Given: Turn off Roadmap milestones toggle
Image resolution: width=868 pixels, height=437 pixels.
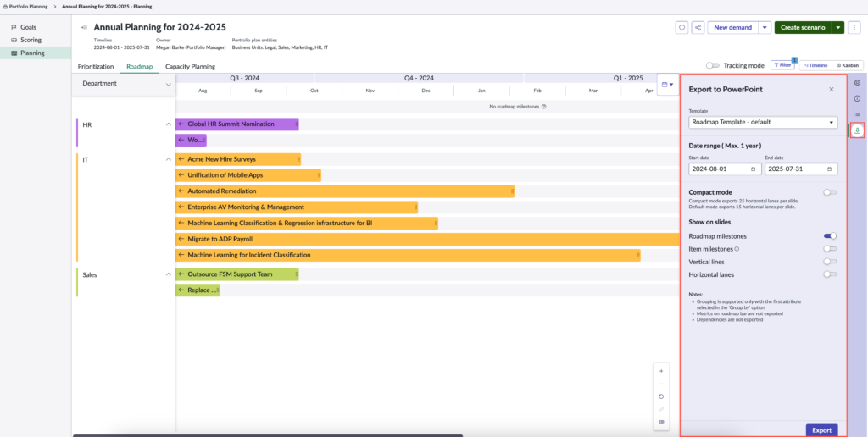Looking at the screenshot, I should pyautogui.click(x=830, y=236).
